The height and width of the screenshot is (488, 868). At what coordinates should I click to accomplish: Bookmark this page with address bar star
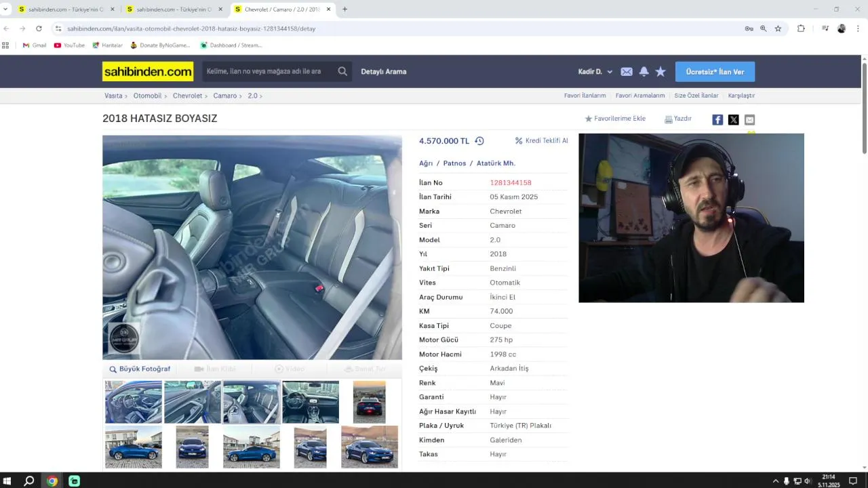click(778, 28)
